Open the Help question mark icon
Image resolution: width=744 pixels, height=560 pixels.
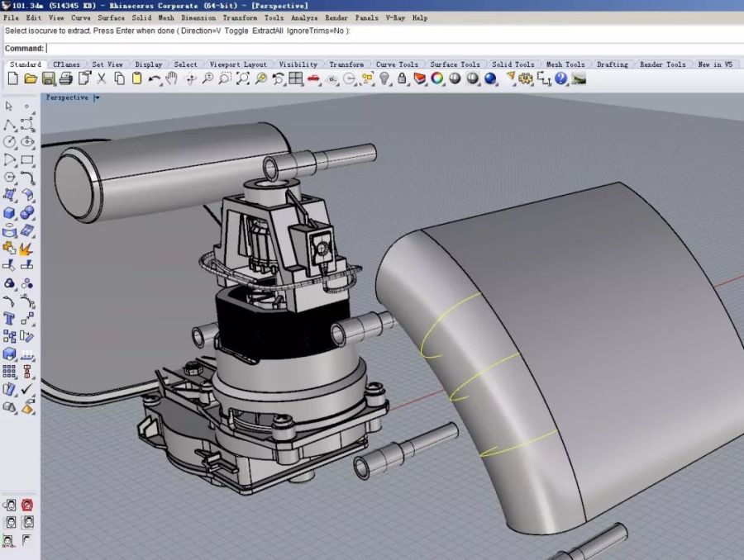point(561,78)
